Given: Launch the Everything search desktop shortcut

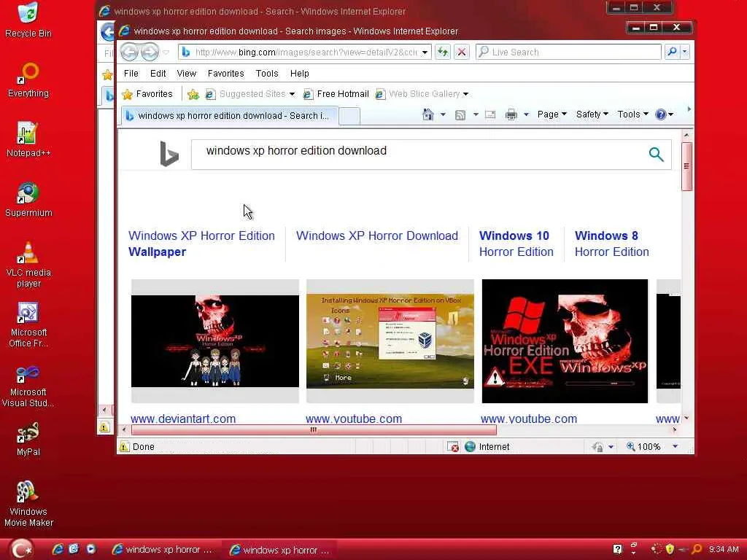Looking at the screenshot, I should pos(28,80).
